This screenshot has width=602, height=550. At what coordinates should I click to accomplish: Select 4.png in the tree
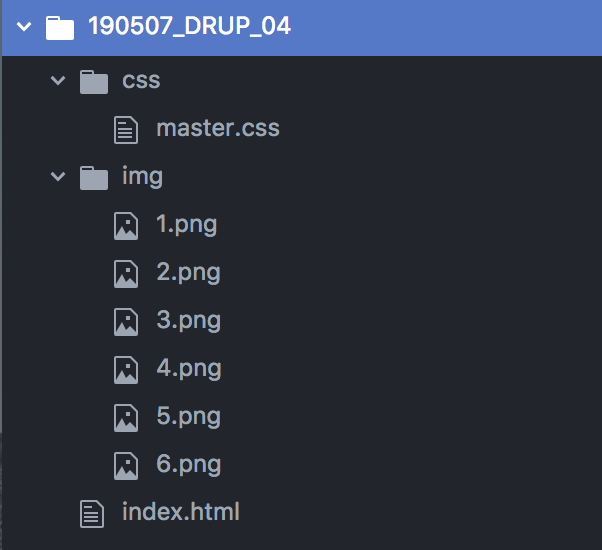tap(189, 369)
